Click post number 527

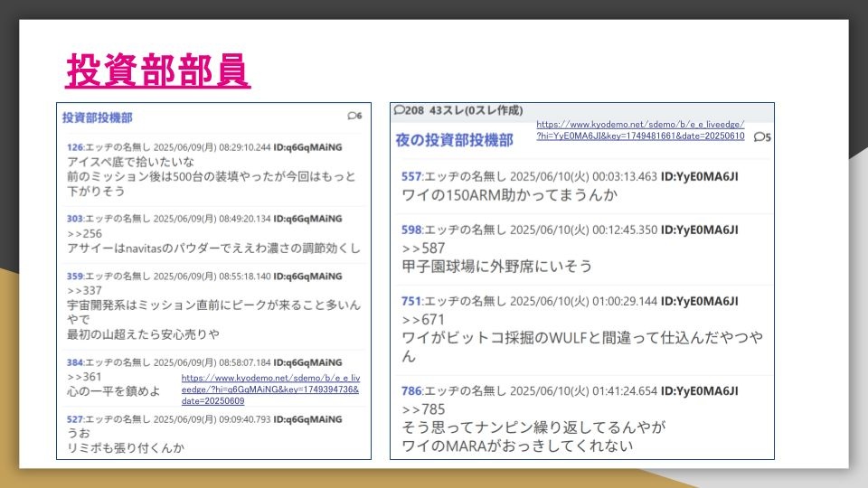[x=75, y=419]
